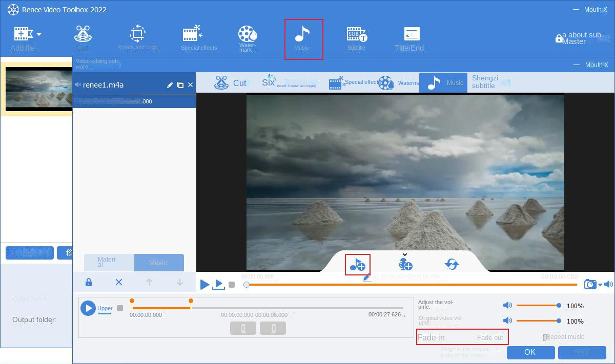Image resolution: width=615 pixels, height=364 pixels.
Task: Select the add voice recording microphone icon
Action: tap(404, 264)
